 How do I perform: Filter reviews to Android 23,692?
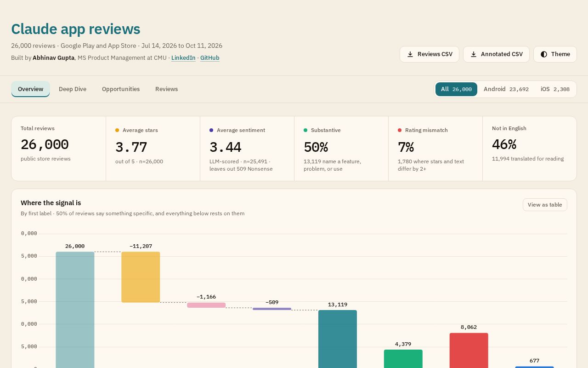pos(506,89)
